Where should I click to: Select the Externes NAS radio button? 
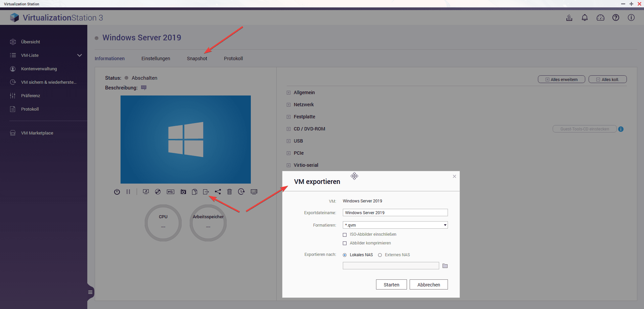coord(380,255)
